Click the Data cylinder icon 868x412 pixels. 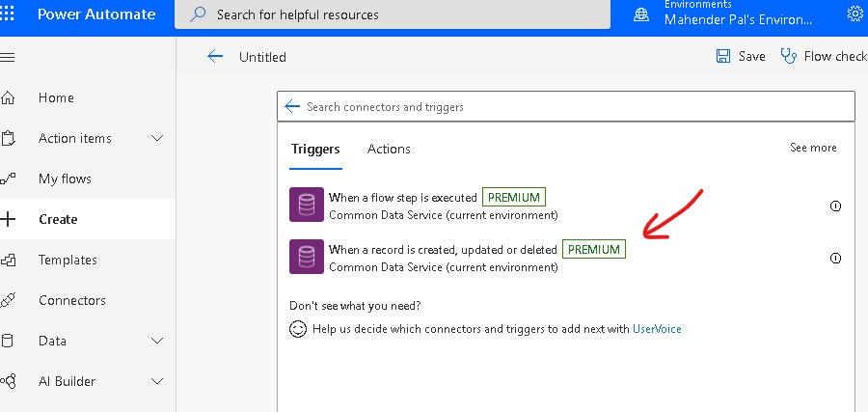click(7, 341)
